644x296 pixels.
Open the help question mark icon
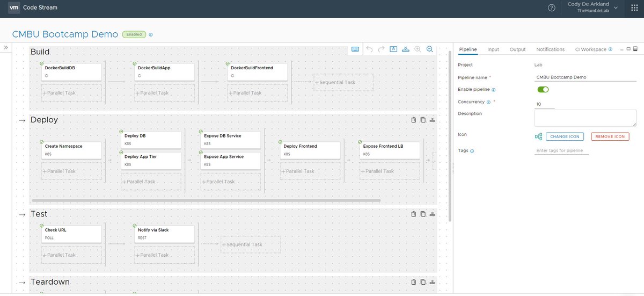point(552,8)
